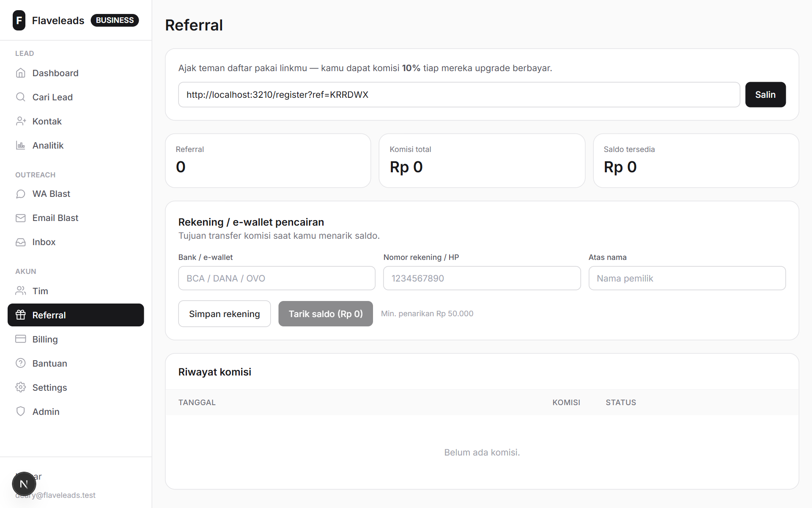
Task: Click the Billing credit card icon
Action: (20, 339)
